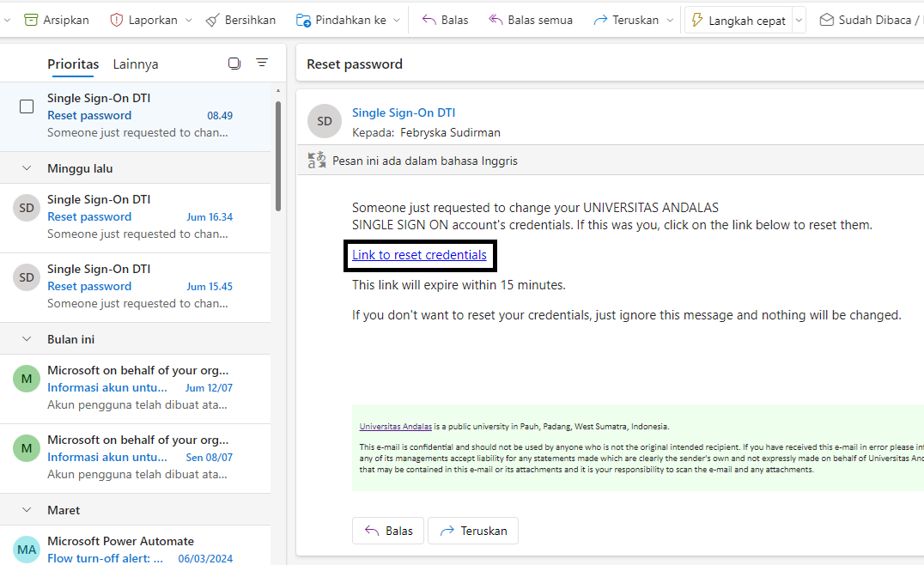924x565 pixels.
Task: Open Informasi akun email dated Jum 12/07
Action: click(136, 387)
